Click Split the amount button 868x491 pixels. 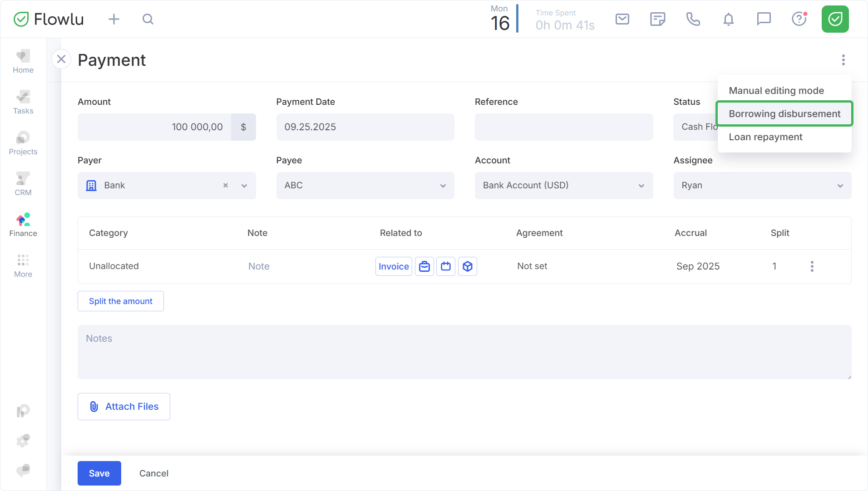(121, 301)
